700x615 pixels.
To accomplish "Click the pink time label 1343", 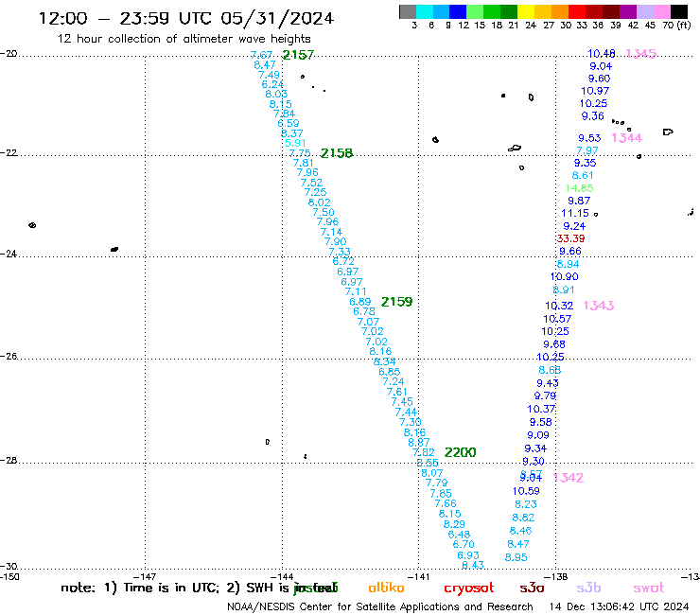I will (599, 306).
